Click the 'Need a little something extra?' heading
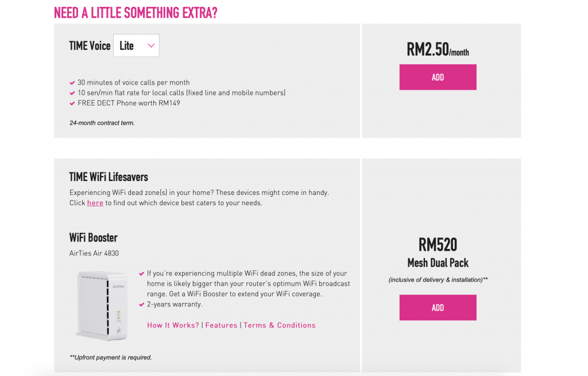588x376 pixels. [x=136, y=13]
